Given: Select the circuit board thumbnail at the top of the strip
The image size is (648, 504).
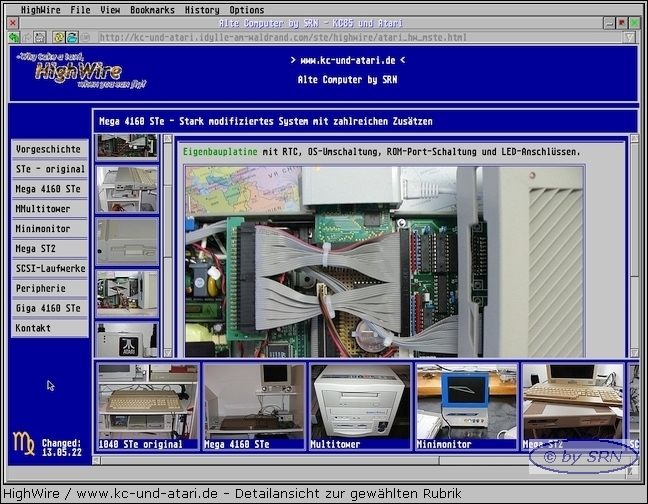Looking at the screenshot, I should coord(127,147).
